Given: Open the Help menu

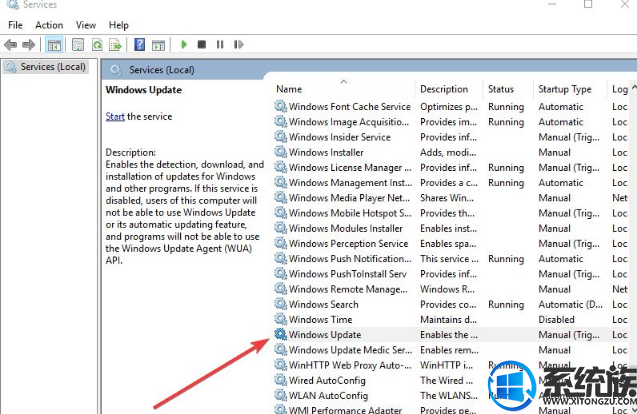Looking at the screenshot, I should pos(119,25).
